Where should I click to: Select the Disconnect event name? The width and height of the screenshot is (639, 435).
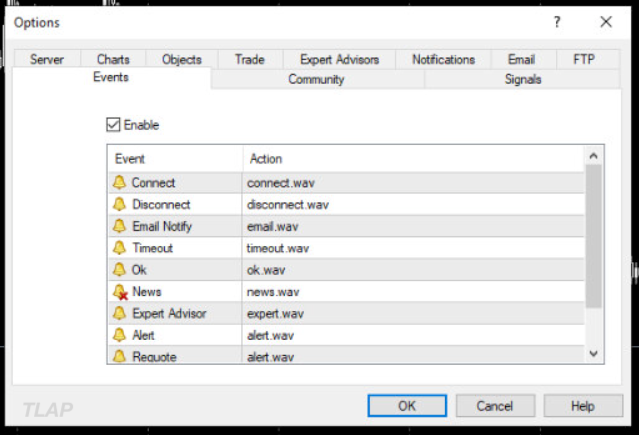(x=161, y=204)
